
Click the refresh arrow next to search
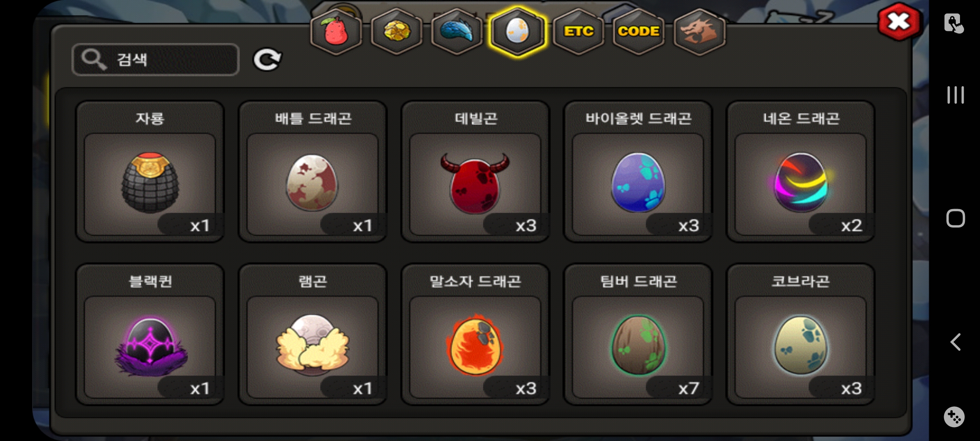pyautogui.click(x=267, y=60)
